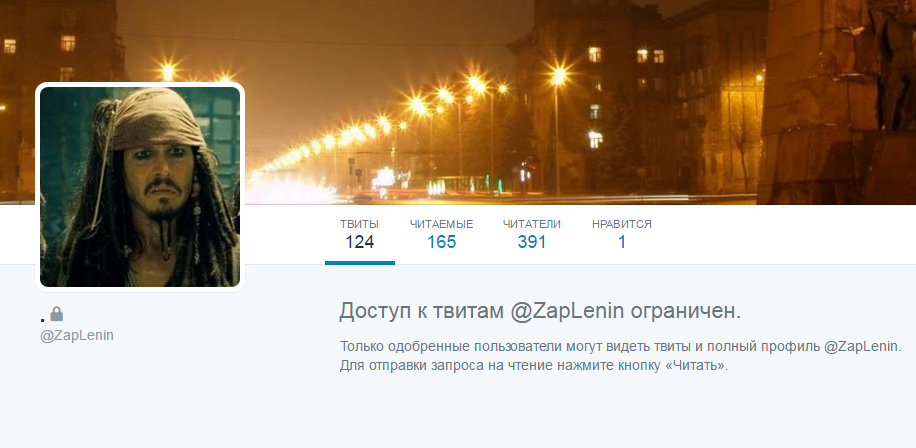Click the dot display name beside the lock
The width and height of the screenshot is (916, 448).
point(43,319)
